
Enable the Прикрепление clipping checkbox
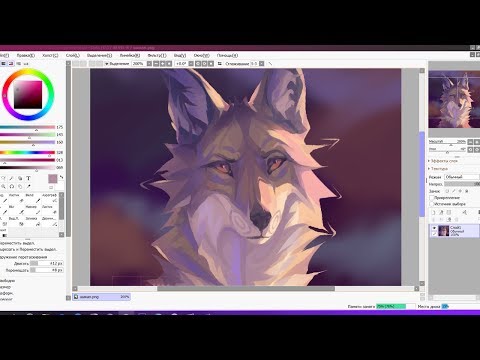(431, 198)
